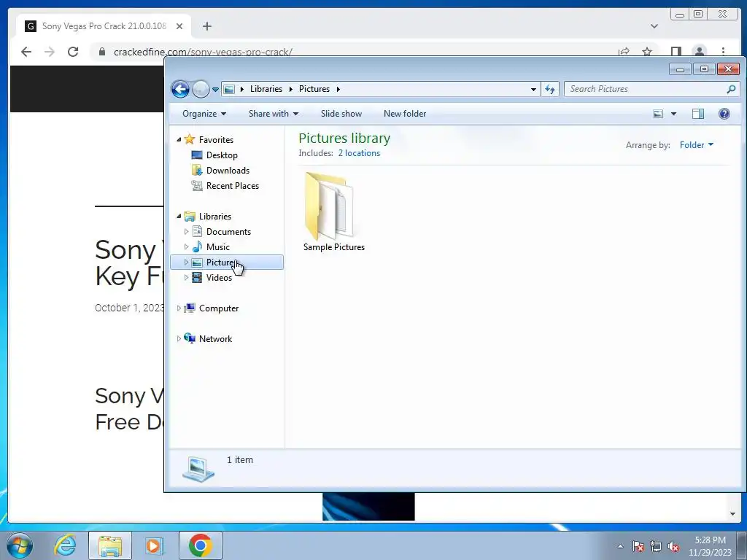Show hidden tray icons
Image resolution: width=747 pixels, height=560 pixels.
click(x=620, y=546)
